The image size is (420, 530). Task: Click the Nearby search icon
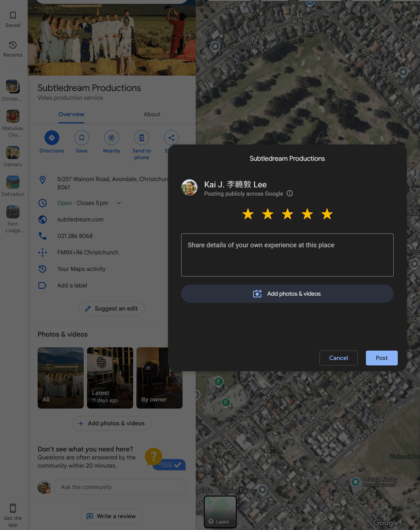(112, 138)
